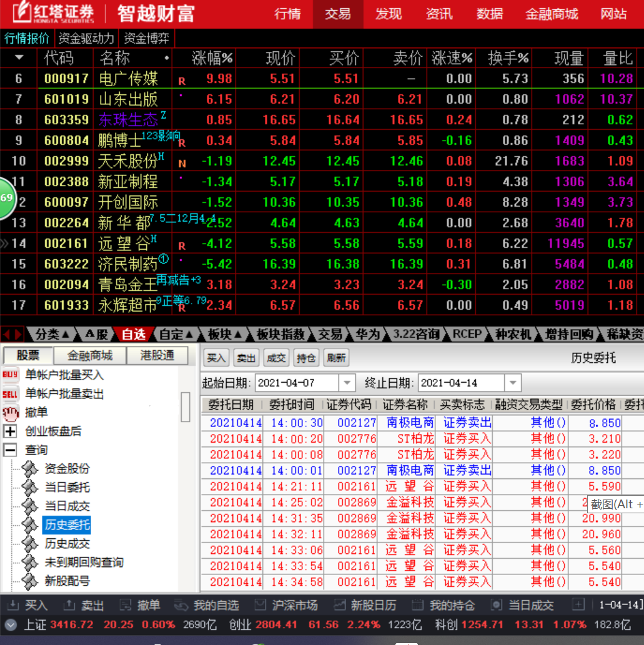Click the red right arrow by 分类 tab
The image size is (644, 645).
pyautogui.click(x=18, y=335)
